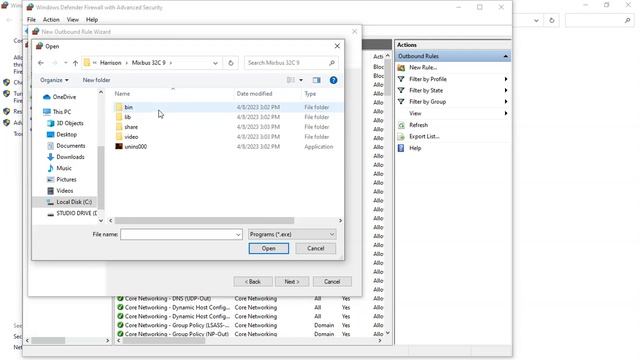The width and height of the screenshot is (640, 360).
Task: Select the Core Networking - DNS (UDP-Out) rule
Action: tap(168, 299)
